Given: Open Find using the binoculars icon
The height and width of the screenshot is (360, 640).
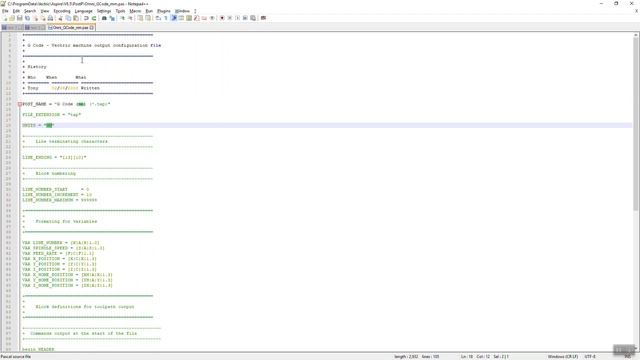Looking at the screenshot, I should coord(104,18).
